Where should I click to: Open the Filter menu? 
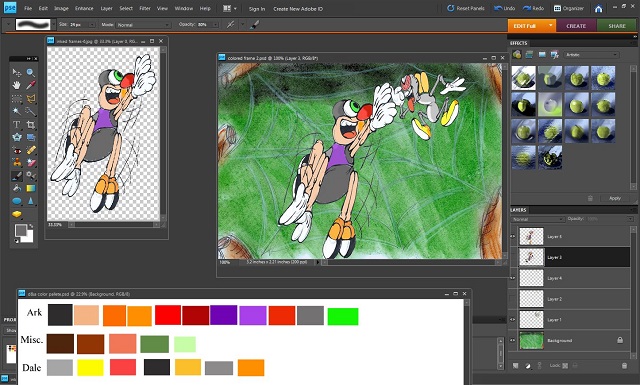click(144, 9)
